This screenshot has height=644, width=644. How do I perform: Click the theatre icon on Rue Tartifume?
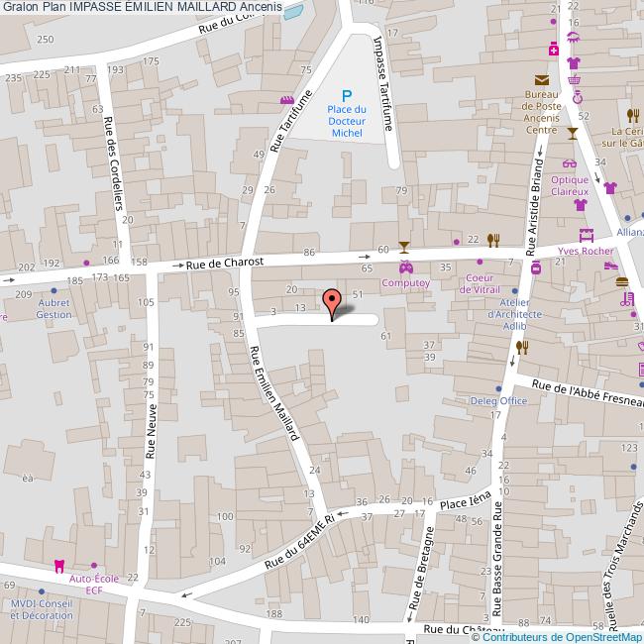click(x=287, y=100)
